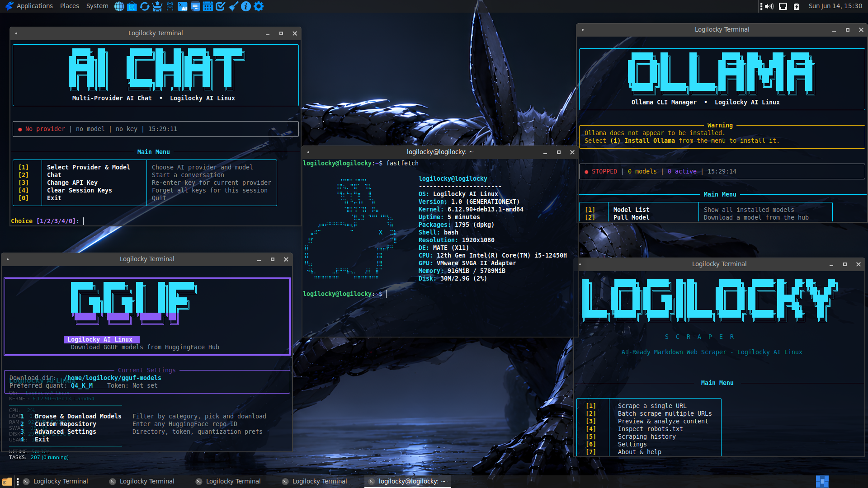
Task: Click the 'Logilocky AI Linux' highlighted GGUF label
Action: click(102, 340)
